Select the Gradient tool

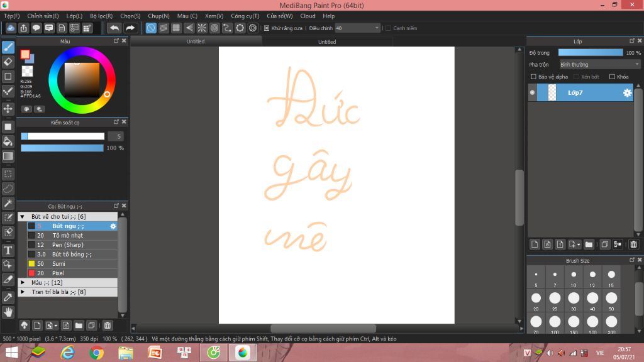click(x=8, y=156)
